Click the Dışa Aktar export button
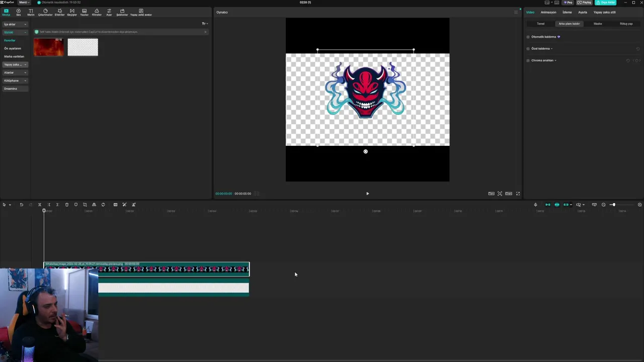The image size is (644, 362). pos(606,3)
